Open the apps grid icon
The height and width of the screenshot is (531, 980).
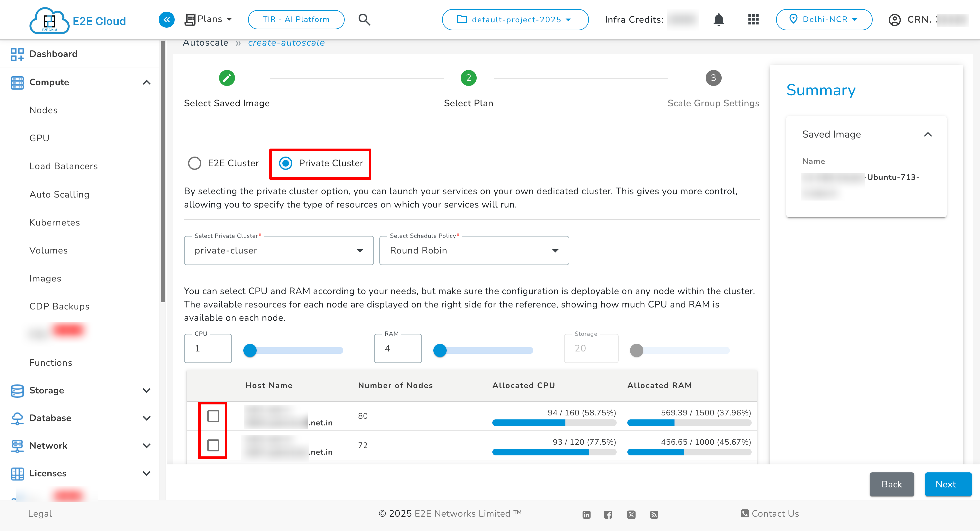coord(753,19)
